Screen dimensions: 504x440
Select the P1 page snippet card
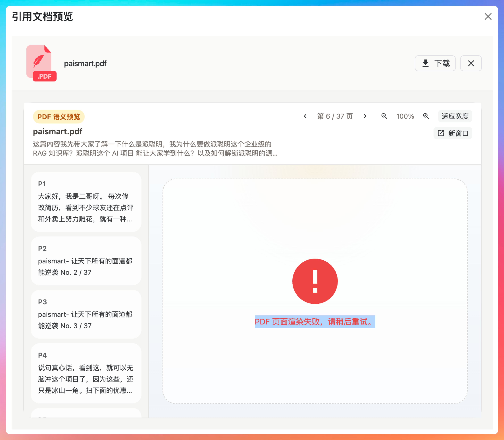click(86, 202)
